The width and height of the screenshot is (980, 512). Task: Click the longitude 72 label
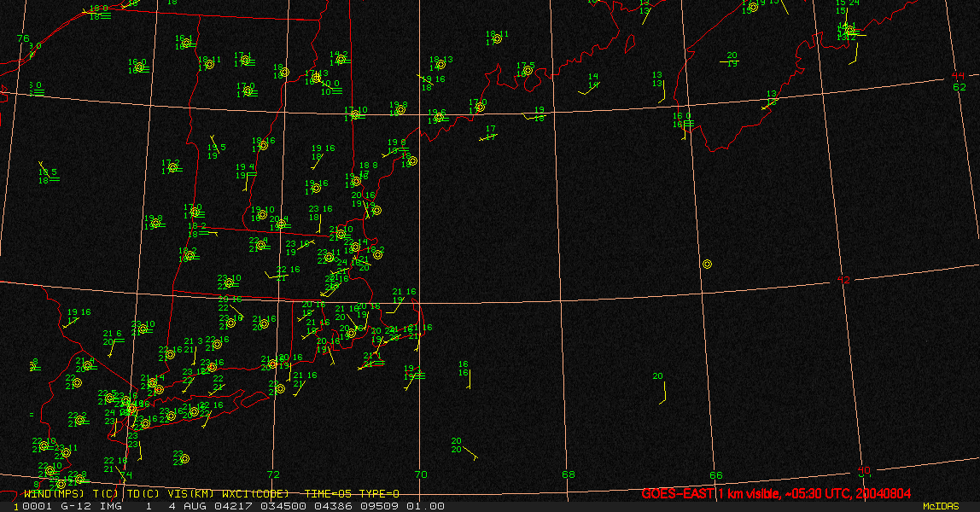273,474
